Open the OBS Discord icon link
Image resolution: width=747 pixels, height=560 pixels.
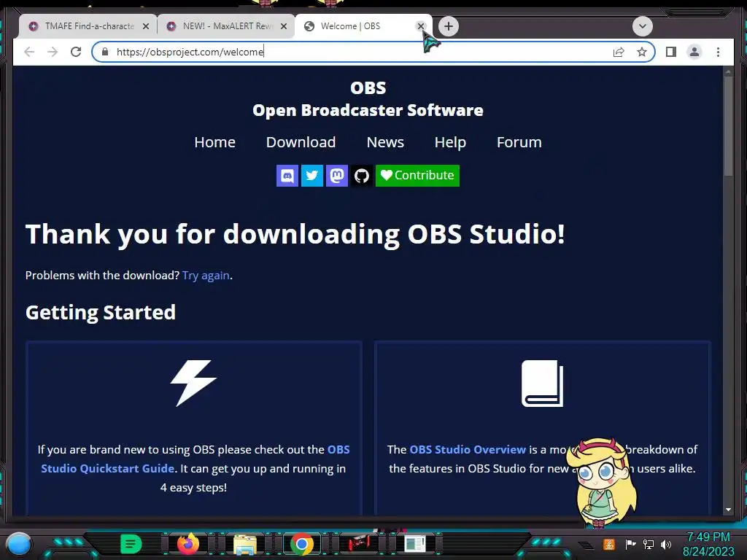[287, 176]
